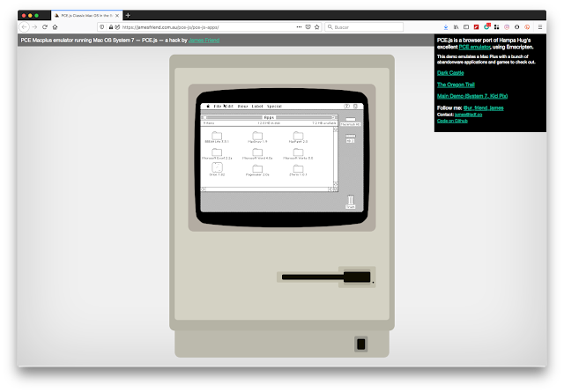
Task: Click the Apps window close box
Action: pyautogui.click(x=204, y=118)
